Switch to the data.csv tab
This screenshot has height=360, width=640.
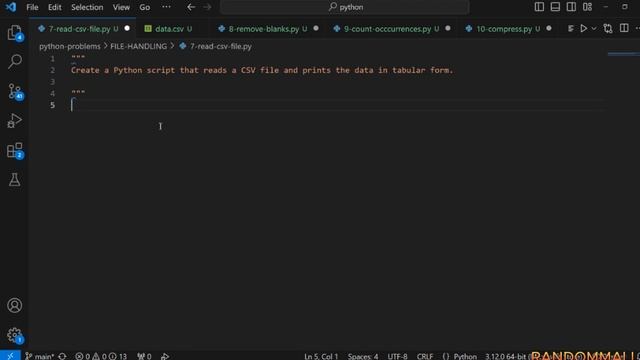click(x=169, y=29)
